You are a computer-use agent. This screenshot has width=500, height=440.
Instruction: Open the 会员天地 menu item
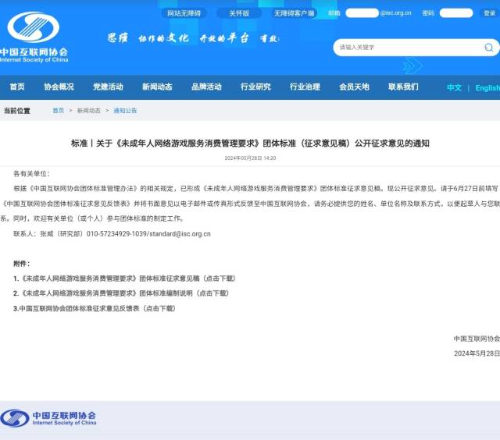pos(354,87)
